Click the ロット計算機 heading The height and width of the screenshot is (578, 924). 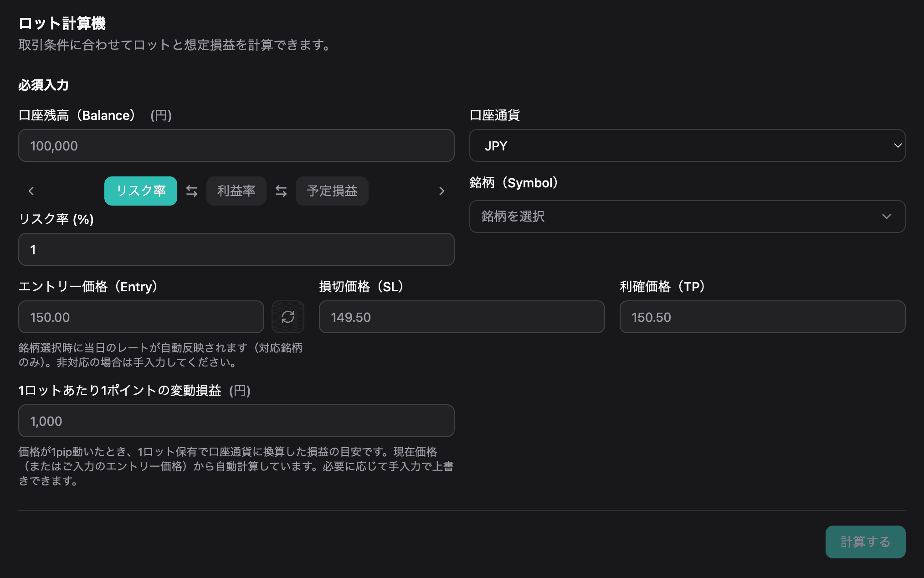pos(62,23)
